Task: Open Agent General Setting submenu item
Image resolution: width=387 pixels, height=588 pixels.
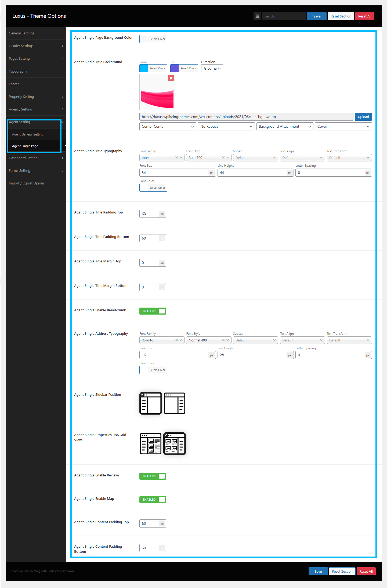Action: click(x=28, y=134)
